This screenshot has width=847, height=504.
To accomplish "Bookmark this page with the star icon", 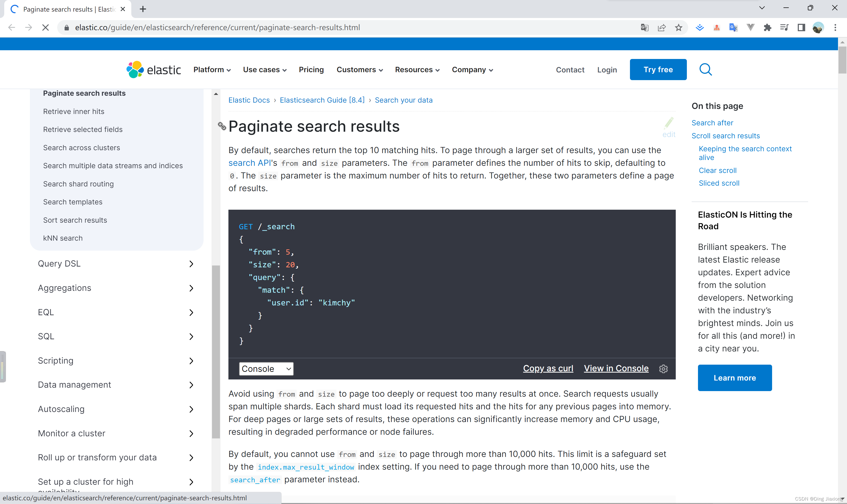I will coord(678,28).
